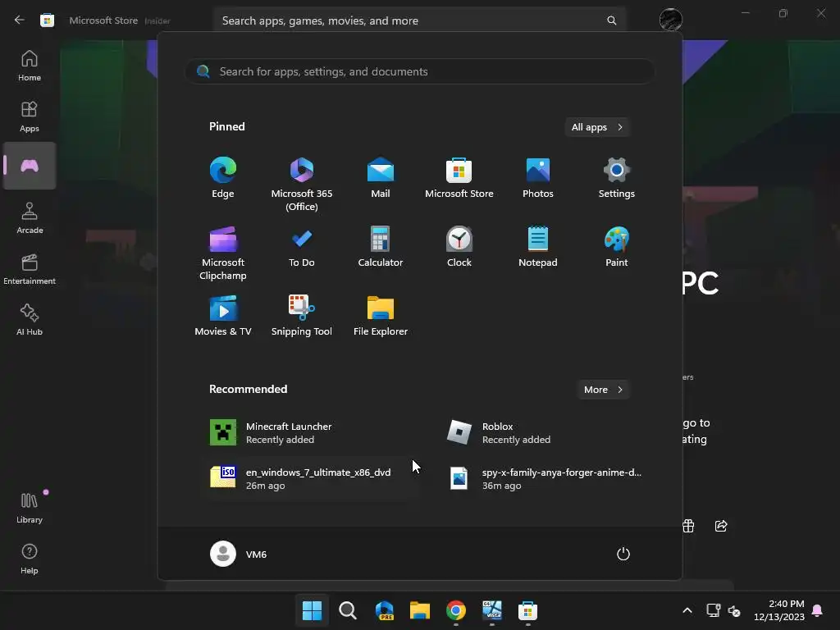Launch Microsoft 365 (Office) pinned app
This screenshot has height=630, width=840.
[302, 184]
